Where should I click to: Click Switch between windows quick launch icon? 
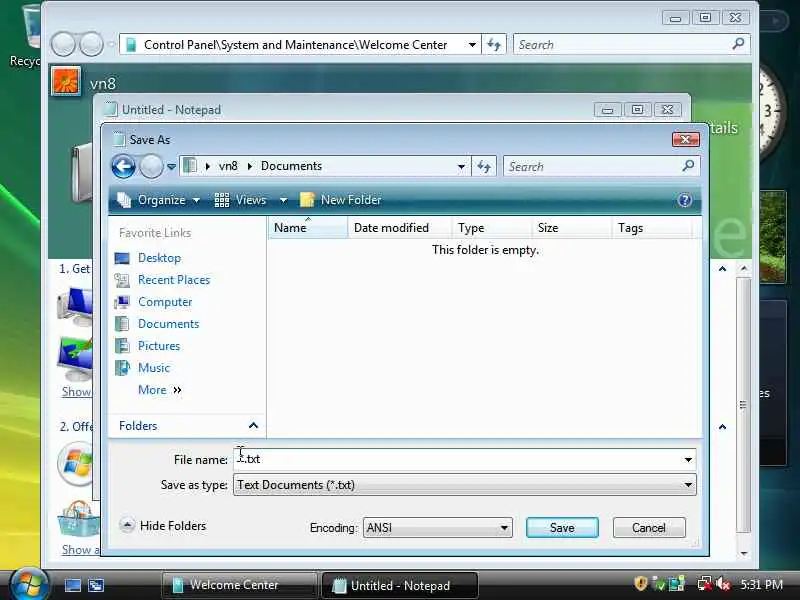(96, 585)
